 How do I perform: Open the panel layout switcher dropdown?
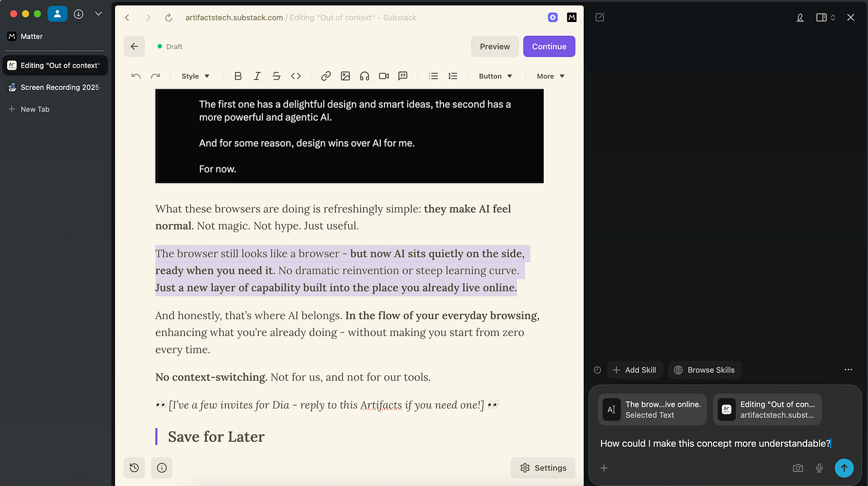click(x=826, y=17)
